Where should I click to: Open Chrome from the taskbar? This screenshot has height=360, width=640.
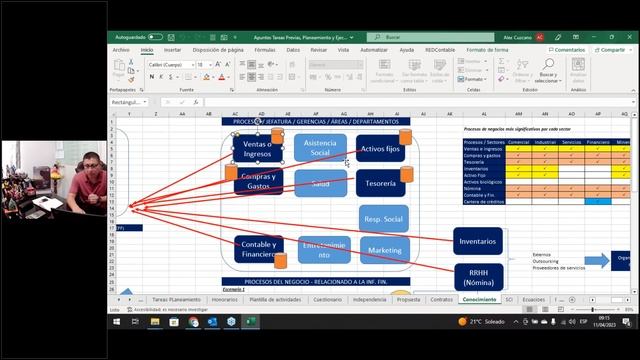[193, 322]
